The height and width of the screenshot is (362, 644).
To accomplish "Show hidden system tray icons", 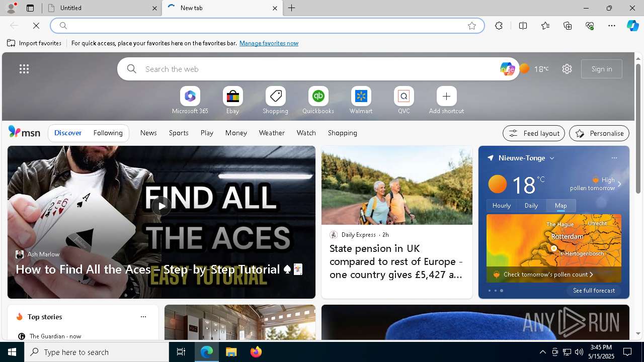I will point(542,352).
